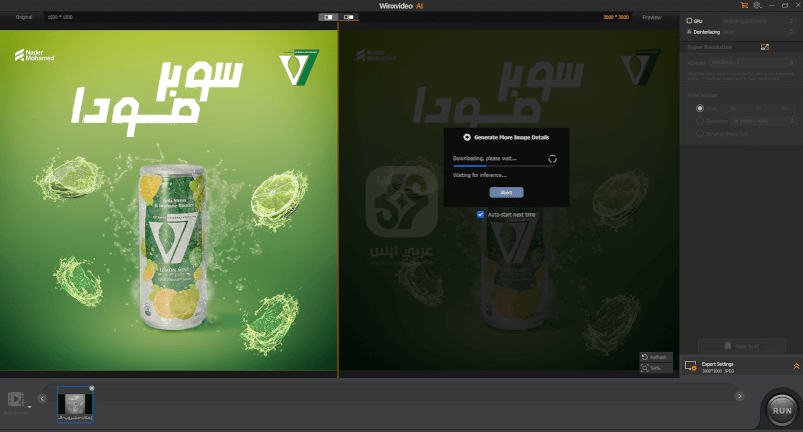
Task: Click the Waiting for inference status text
Action: tap(479, 175)
